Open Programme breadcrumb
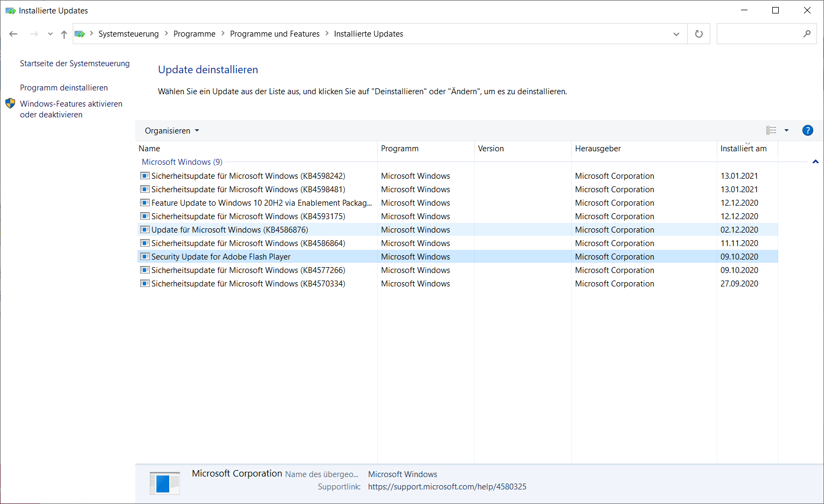 click(x=195, y=34)
